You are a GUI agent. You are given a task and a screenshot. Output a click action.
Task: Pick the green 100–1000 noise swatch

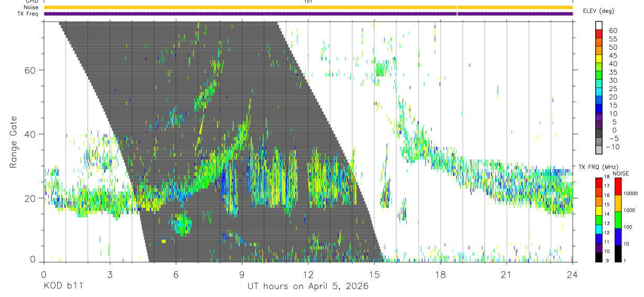tap(618, 219)
